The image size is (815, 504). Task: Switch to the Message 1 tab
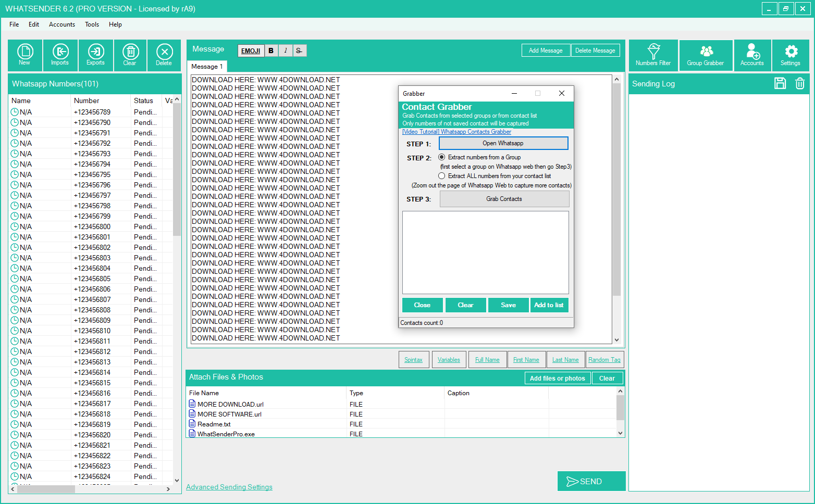(x=207, y=66)
